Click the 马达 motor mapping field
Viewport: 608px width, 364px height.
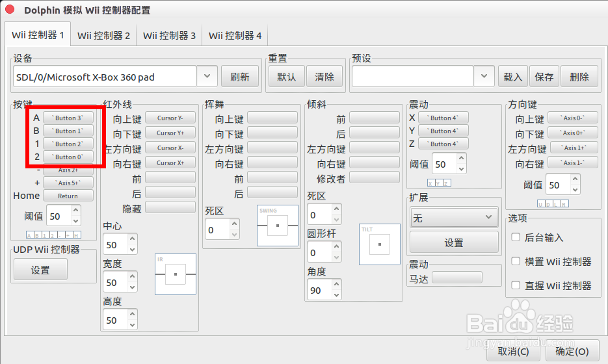[457, 278]
